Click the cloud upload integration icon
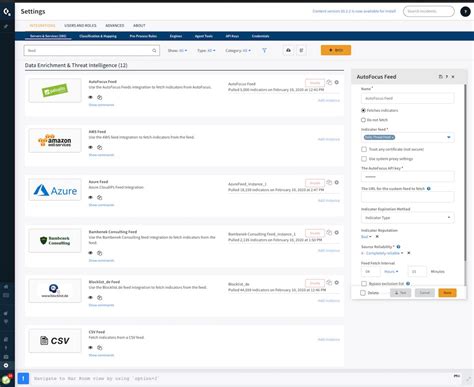 click(288, 50)
